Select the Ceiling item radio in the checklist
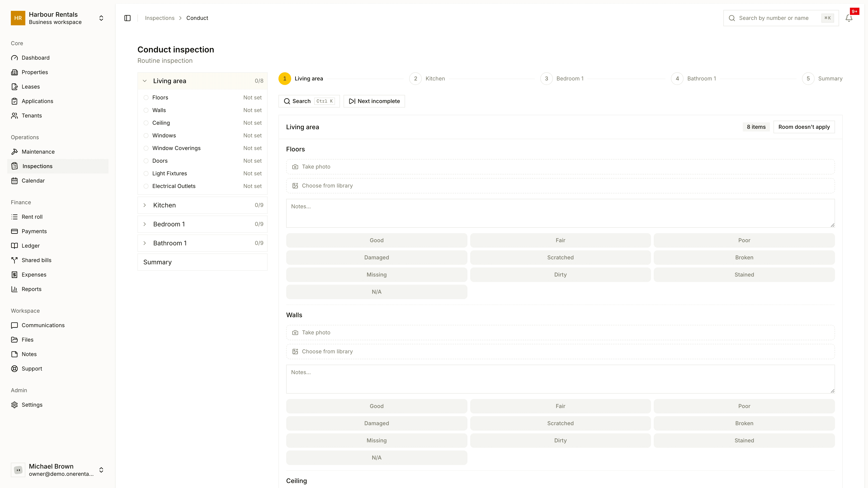This screenshot has height=488, width=868. 146,123
